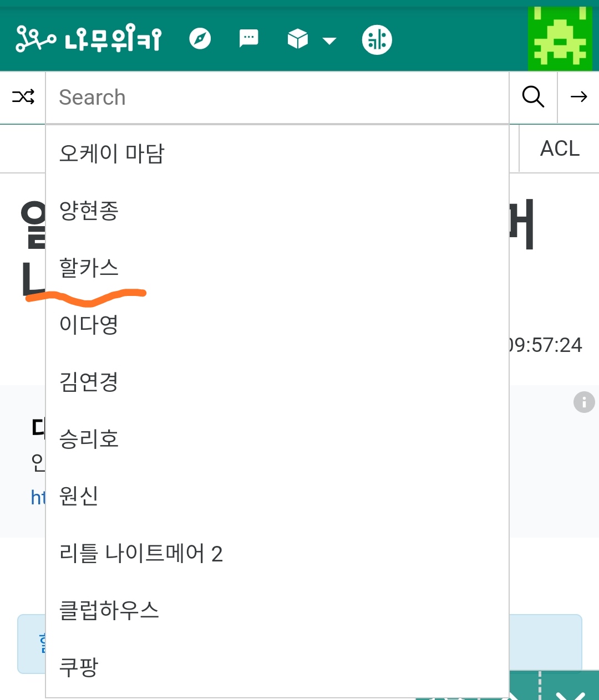Click the Namuwiki logo
The image size is (599, 700).
(x=88, y=39)
